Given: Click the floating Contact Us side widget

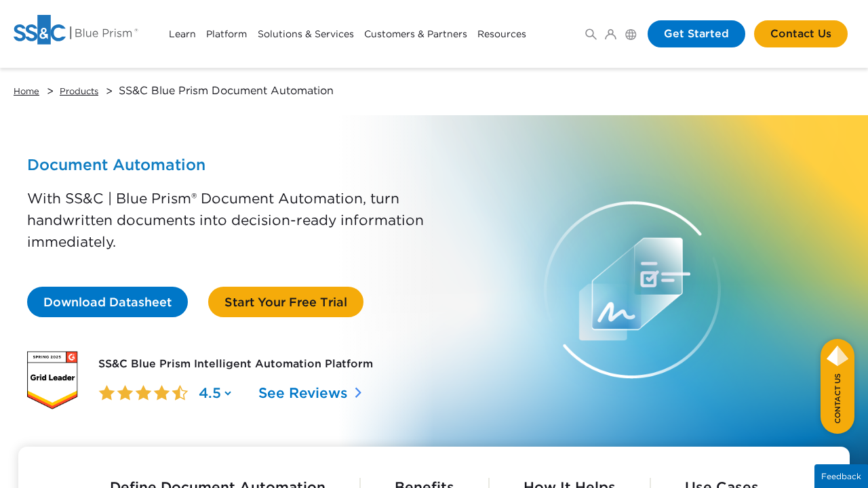Looking at the screenshot, I should (x=837, y=386).
